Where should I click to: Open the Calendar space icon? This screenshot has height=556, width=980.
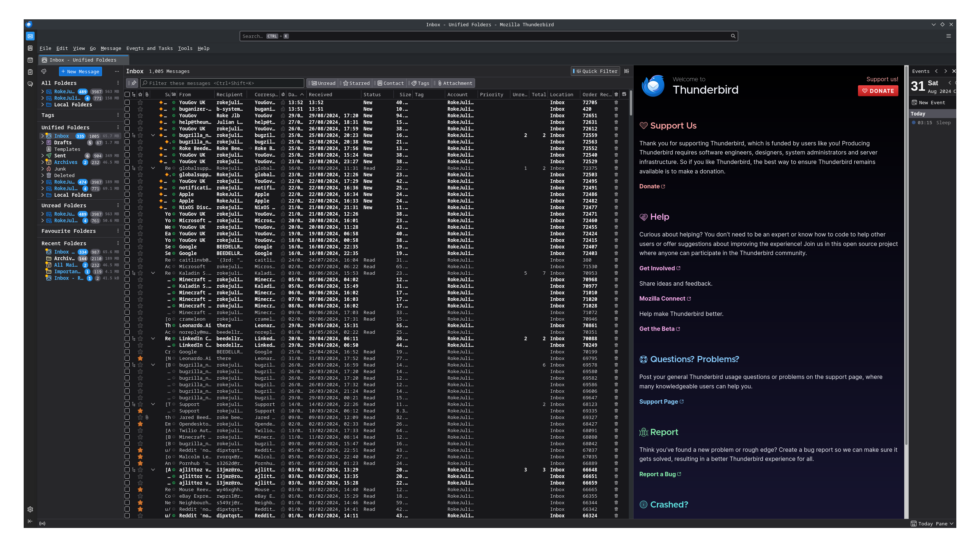pos(30,60)
